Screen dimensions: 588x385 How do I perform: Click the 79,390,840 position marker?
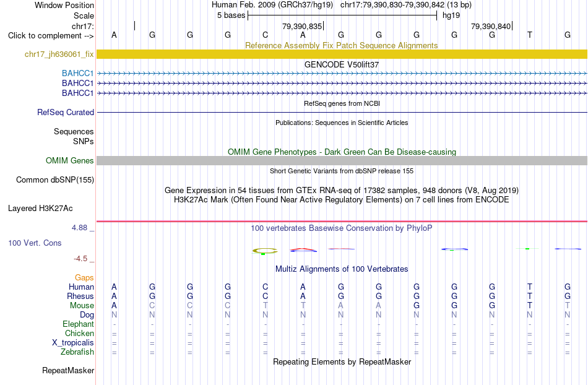pyautogui.click(x=491, y=26)
